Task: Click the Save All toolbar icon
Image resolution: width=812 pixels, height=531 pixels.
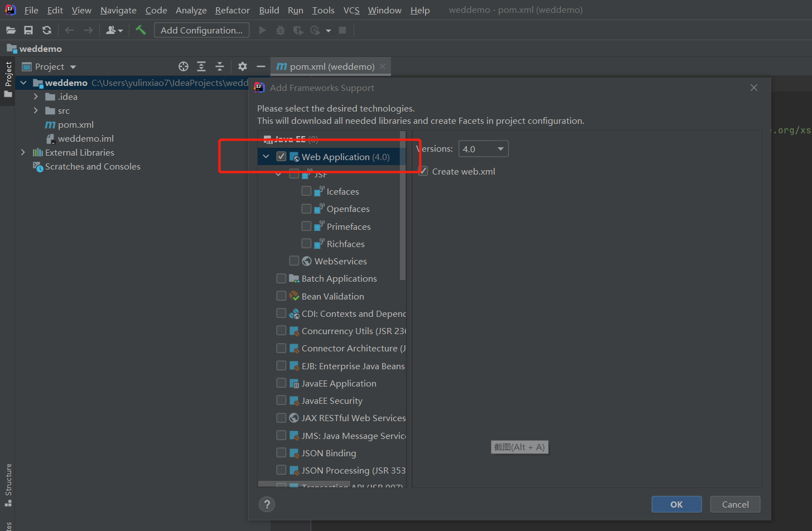Action: [x=28, y=30]
